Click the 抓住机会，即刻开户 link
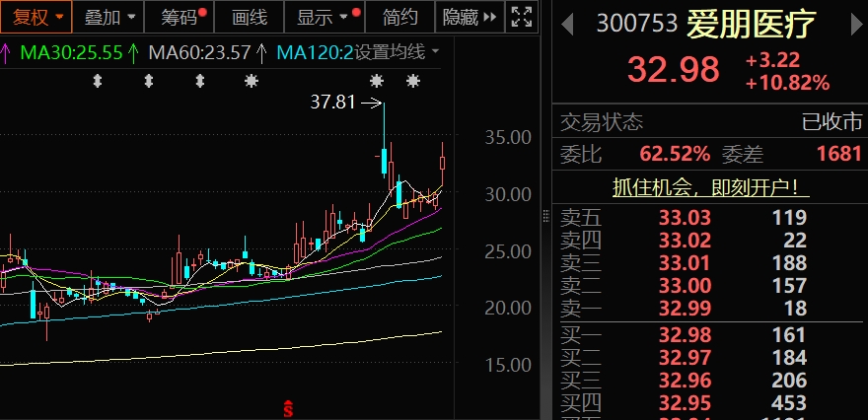This screenshot has height=420, width=868. [704, 187]
